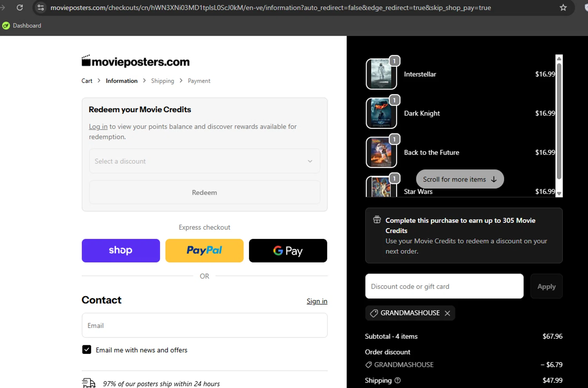
Task: Focus the Discount code or gift card field
Action: (x=445, y=286)
